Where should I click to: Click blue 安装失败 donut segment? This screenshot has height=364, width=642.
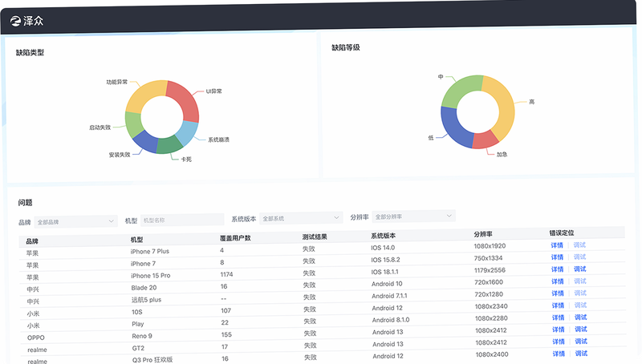pyautogui.click(x=145, y=140)
